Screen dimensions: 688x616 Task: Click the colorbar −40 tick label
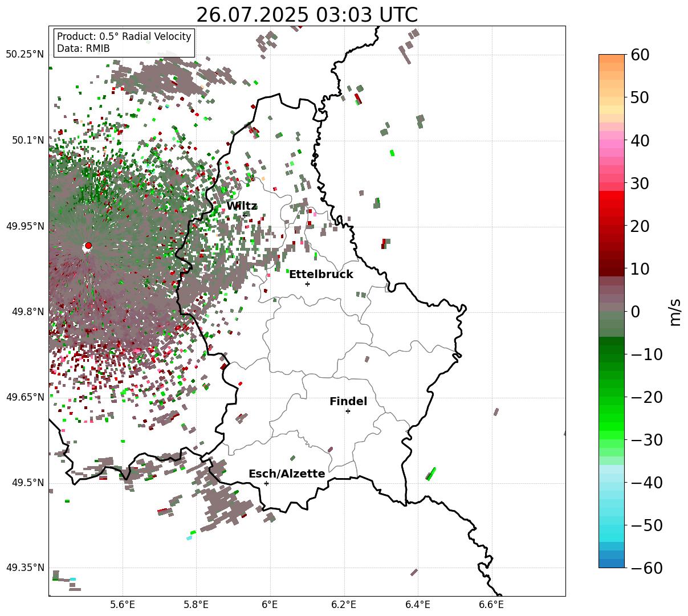(646, 482)
